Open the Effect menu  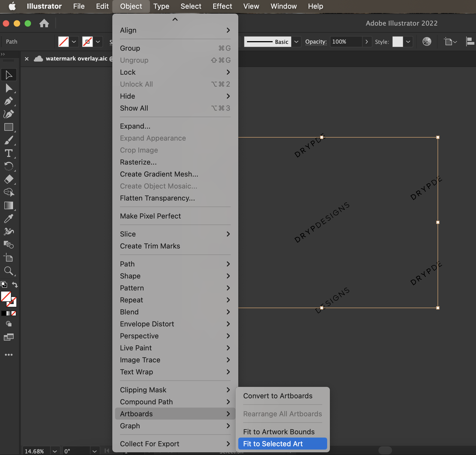pos(222,6)
